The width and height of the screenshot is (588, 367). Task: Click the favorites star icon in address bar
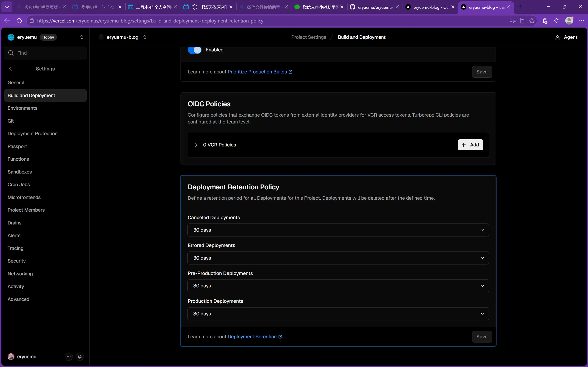[532, 21]
